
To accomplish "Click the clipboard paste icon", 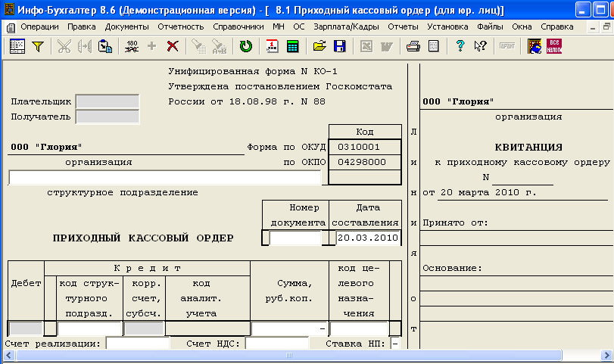I will (105, 46).
